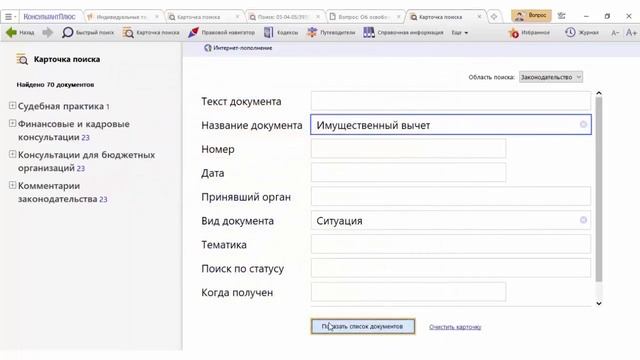Viewport: 640px width, 360px height.
Task: Close the active Карточка поиска tab
Action: pos(479,17)
